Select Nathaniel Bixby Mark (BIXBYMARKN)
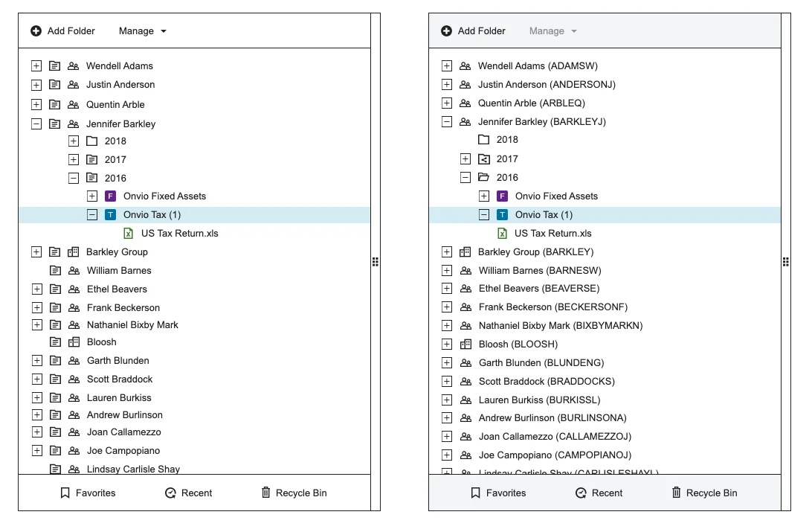The width and height of the screenshot is (812, 532). [561, 326]
